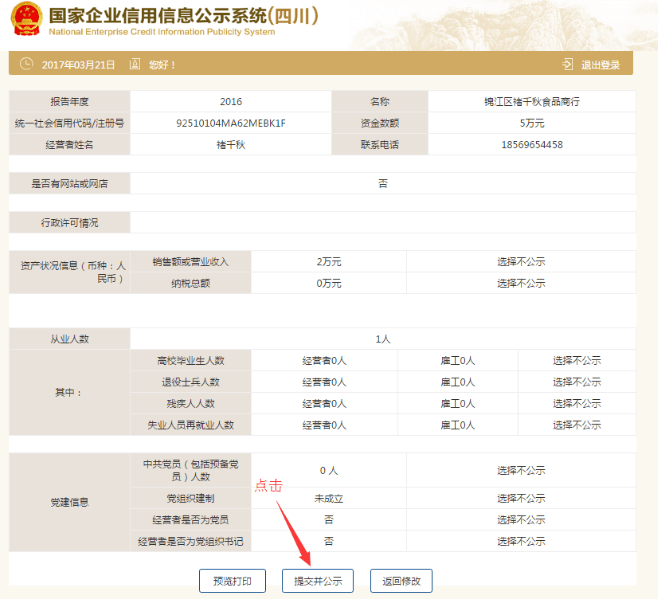The image size is (658, 599).
Task: Click 否 in the 经营者是否为党员 row
Action: coord(329,520)
